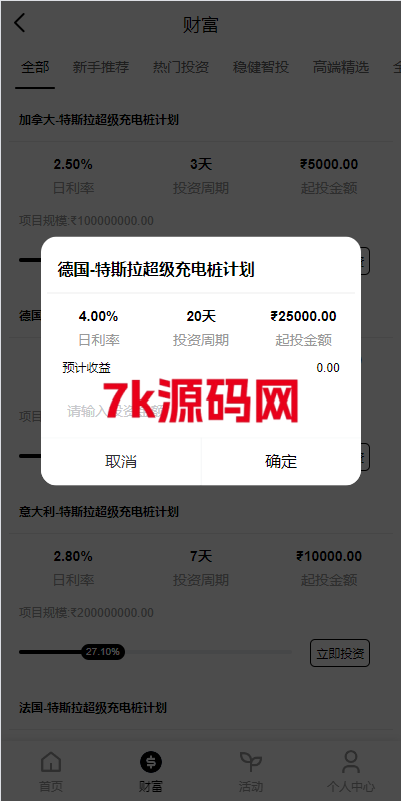Click 确定 to confirm investment

click(x=281, y=461)
